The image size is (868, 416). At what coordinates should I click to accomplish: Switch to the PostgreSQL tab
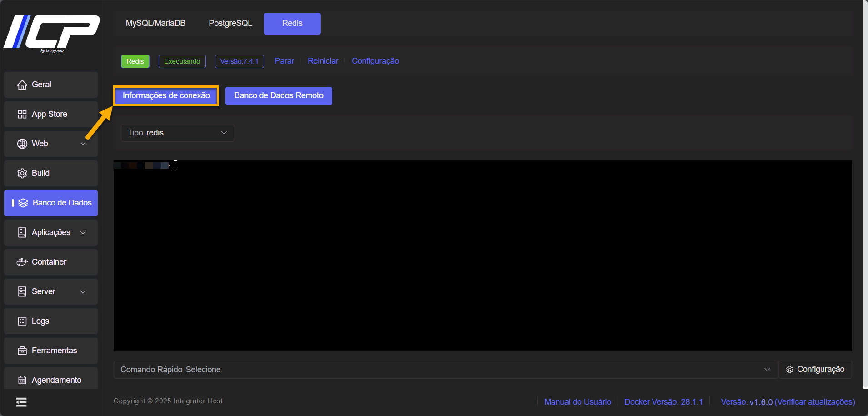[230, 23]
